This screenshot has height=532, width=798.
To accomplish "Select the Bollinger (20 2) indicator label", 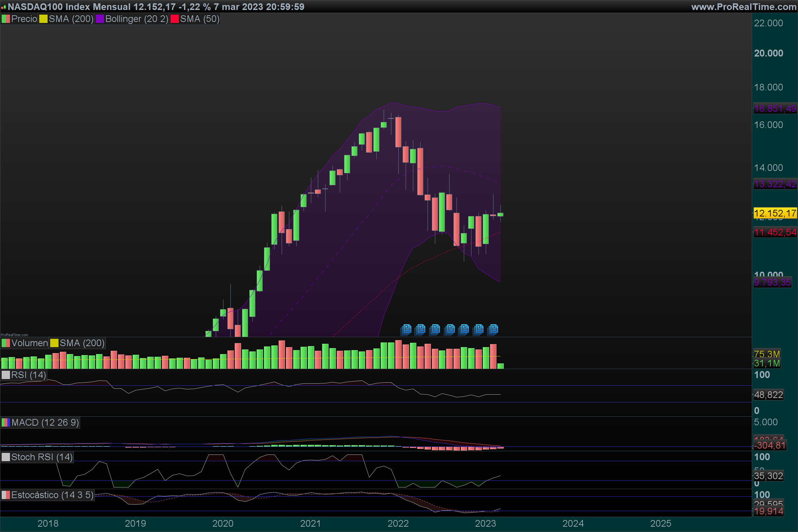I will 136,19.
